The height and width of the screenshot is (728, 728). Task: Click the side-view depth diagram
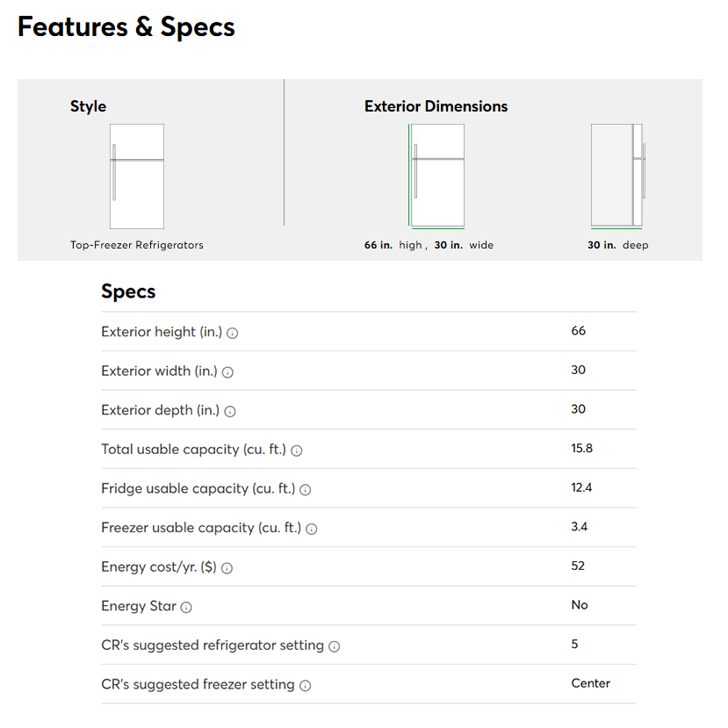click(618, 177)
